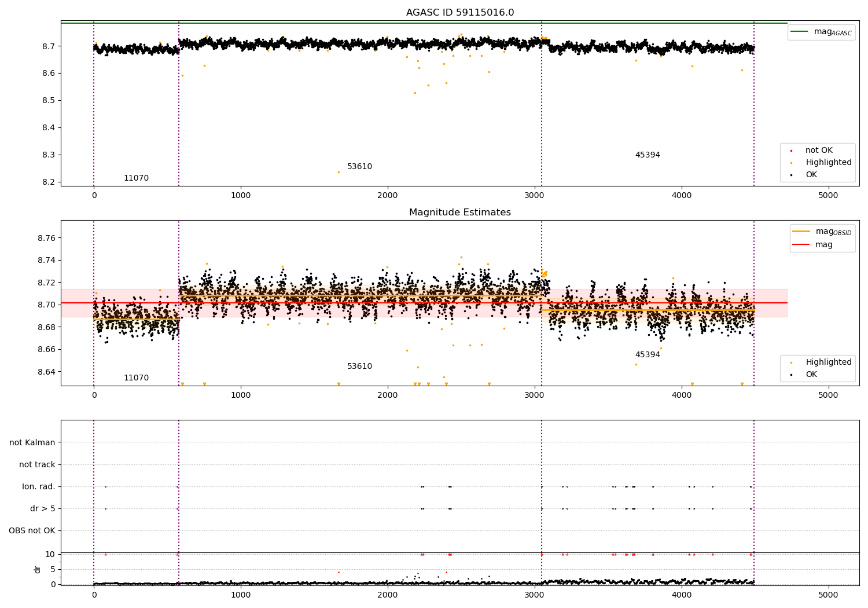868x608 pixels.
Task: Click the orange outlier point beside 53610 in the top plot
Action: point(339,172)
